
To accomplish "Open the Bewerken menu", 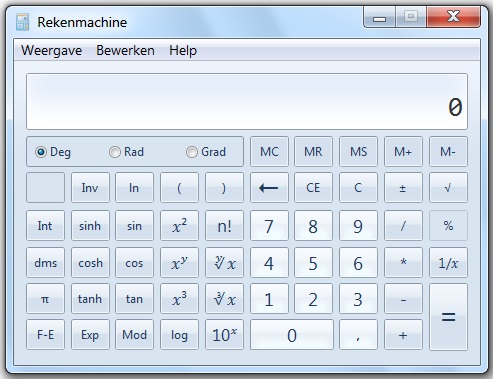I will pyautogui.click(x=125, y=50).
